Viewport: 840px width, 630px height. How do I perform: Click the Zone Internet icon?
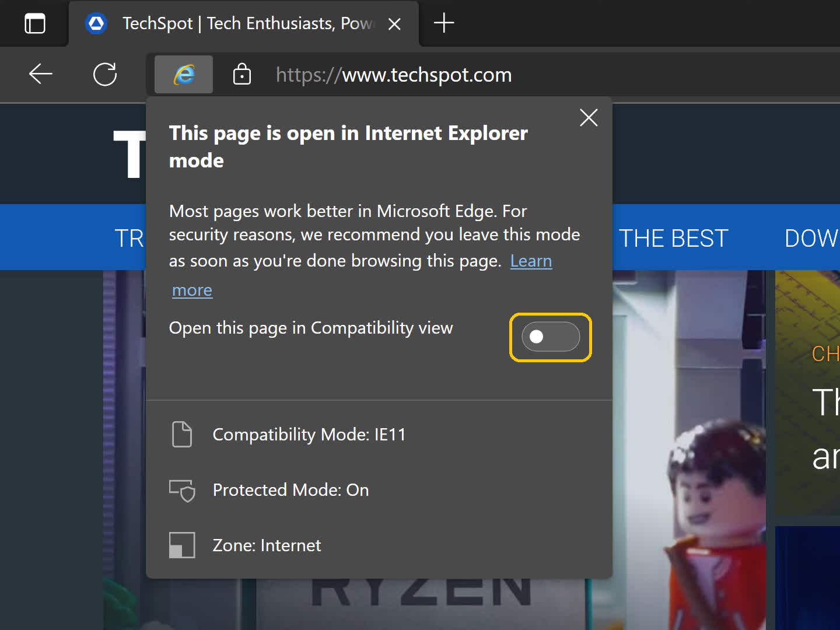click(x=182, y=545)
